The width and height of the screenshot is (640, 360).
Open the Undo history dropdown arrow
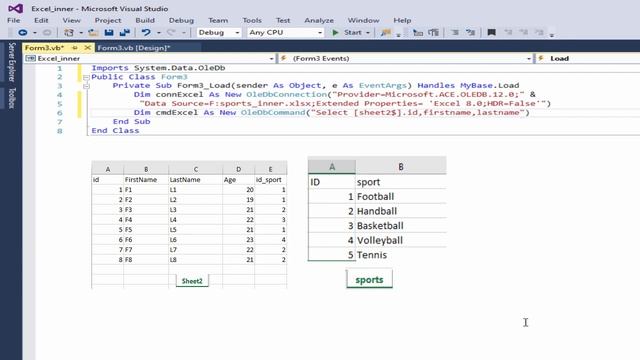click(x=158, y=33)
